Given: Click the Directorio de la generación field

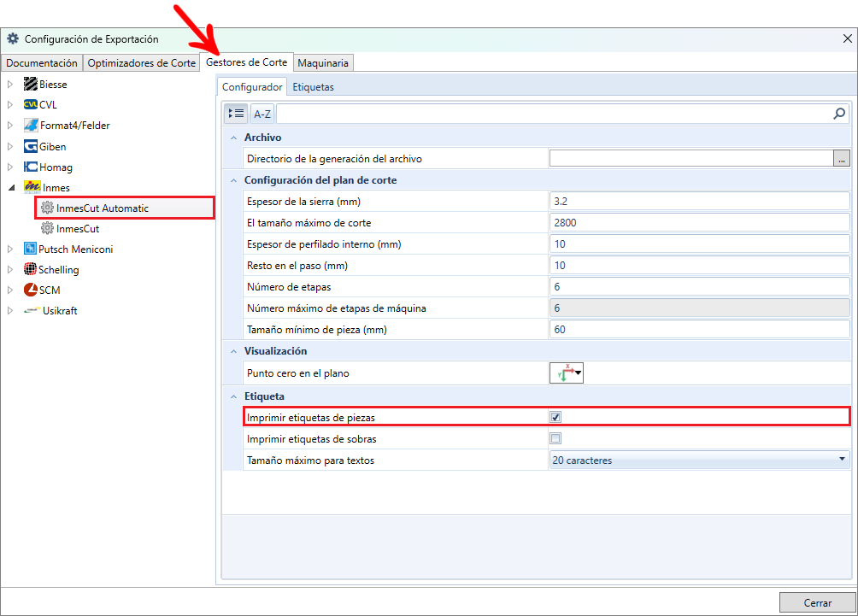Looking at the screenshot, I should point(691,159).
